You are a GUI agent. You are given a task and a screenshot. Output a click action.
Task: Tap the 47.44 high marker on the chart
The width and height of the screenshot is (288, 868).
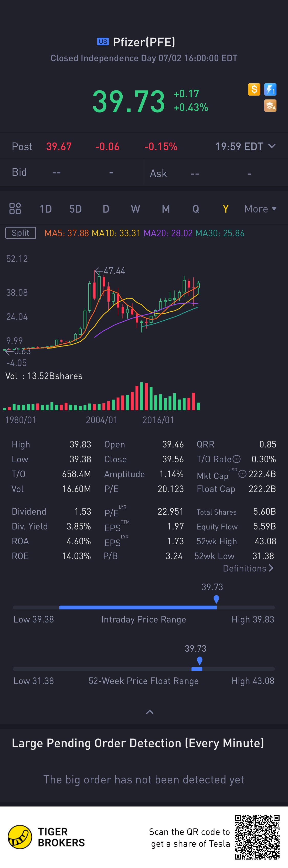coord(110,271)
